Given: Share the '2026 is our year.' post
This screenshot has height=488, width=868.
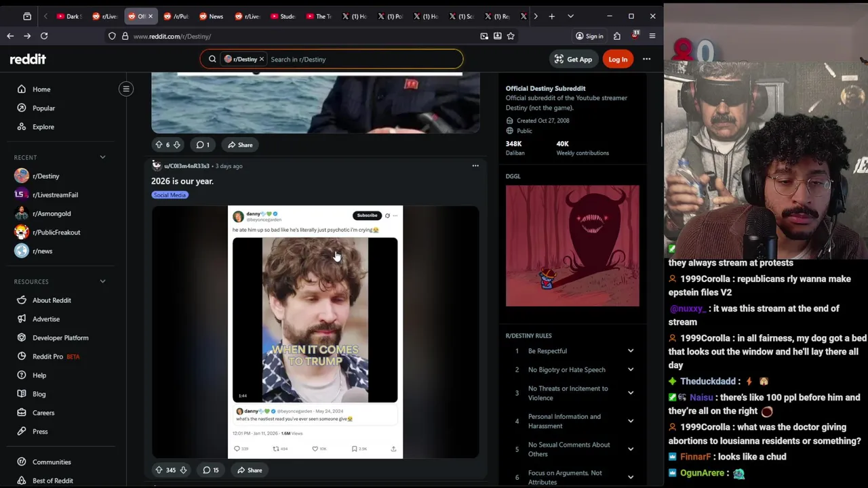Looking at the screenshot, I should click(x=250, y=470).
